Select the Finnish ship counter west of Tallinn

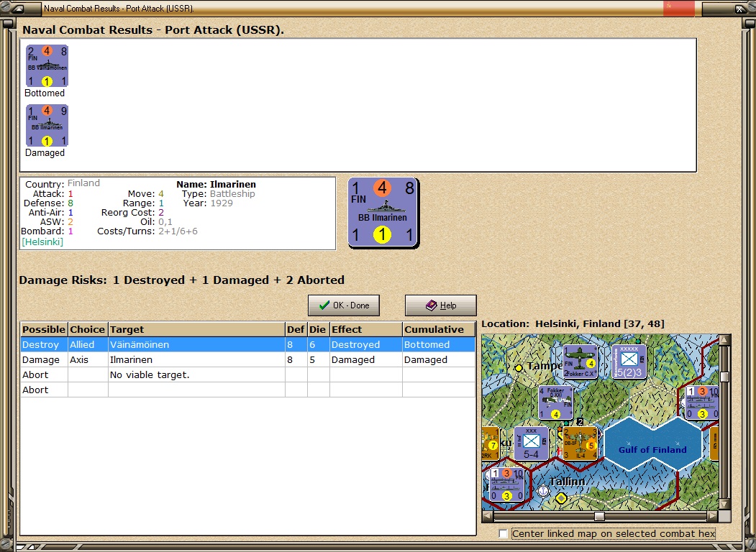tap(506, 484)
